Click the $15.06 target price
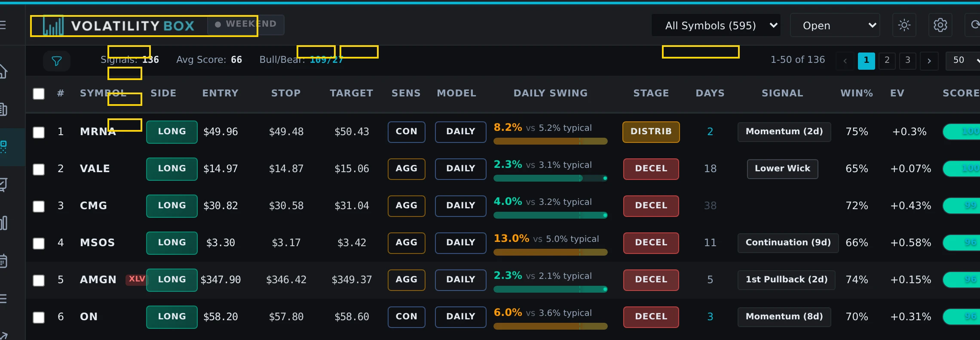 point(352,169)
